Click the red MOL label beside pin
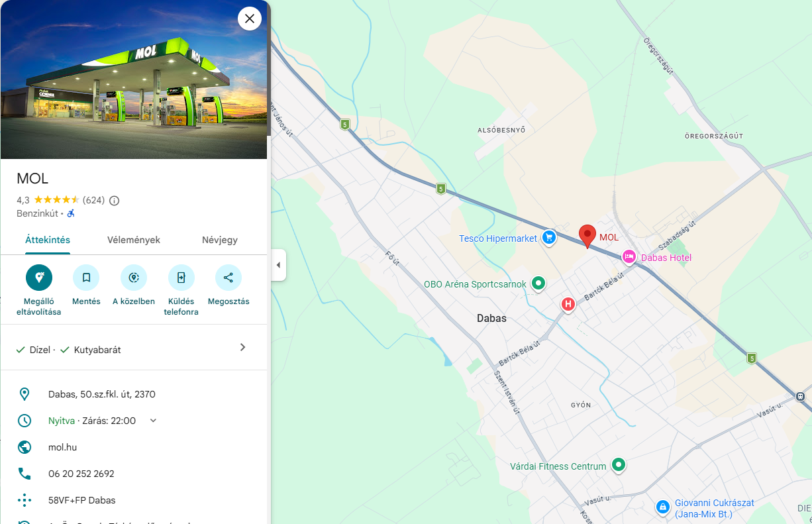Viewport: 812px width, 524px height. tap(609, 237)
